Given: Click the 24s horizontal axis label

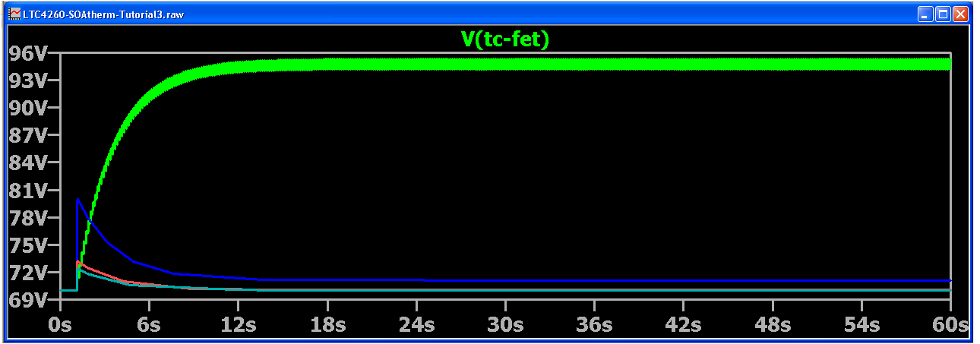Looking at the screenshot, I should (x=416, y=325).
